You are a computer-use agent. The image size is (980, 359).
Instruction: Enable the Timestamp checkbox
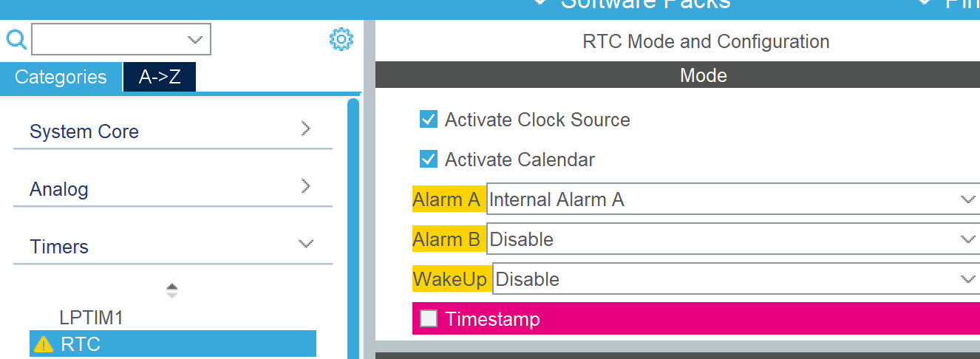[429, 319]
